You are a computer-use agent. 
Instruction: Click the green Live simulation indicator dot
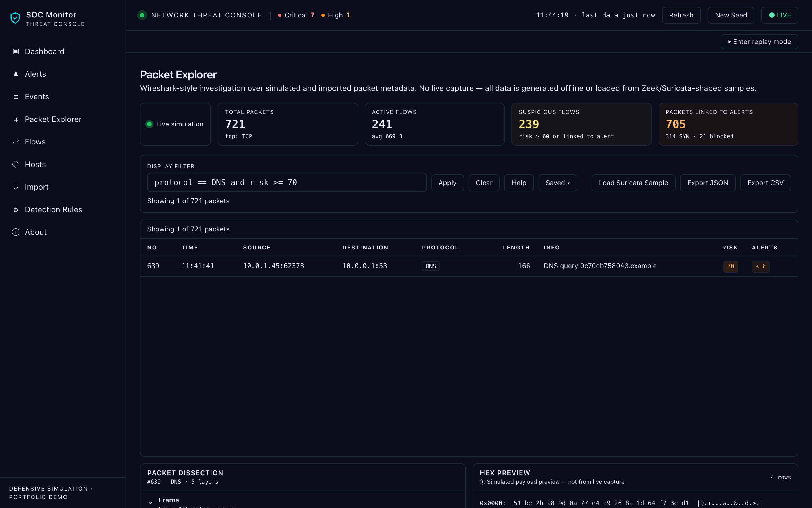coord(150,124)
